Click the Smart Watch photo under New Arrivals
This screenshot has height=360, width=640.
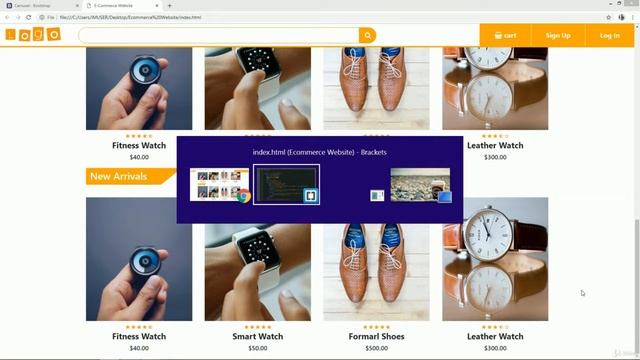point(258,272)
